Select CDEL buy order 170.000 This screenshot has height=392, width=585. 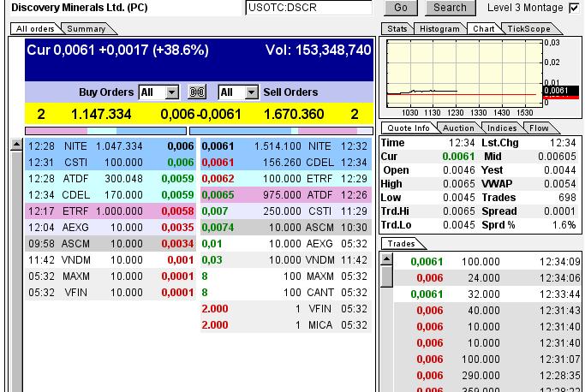click(x=110, y=194)
